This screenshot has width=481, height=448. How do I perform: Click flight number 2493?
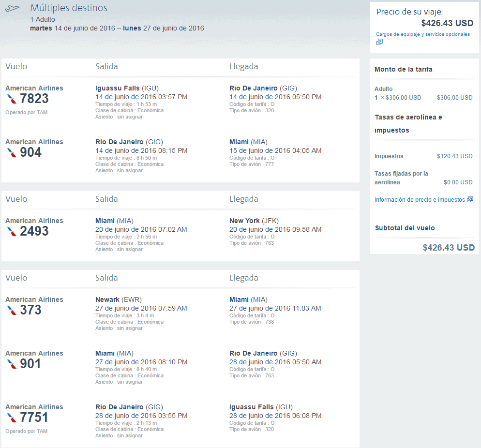(x=34, y=231)
